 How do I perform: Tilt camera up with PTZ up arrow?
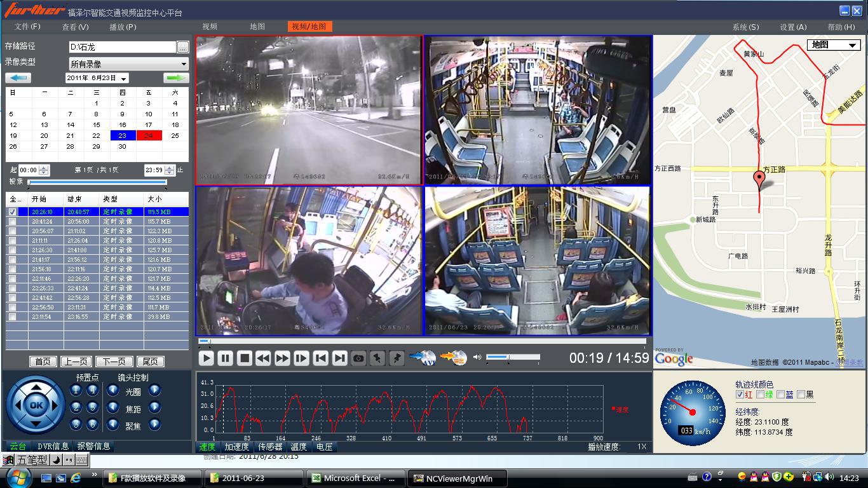point(36,387)
